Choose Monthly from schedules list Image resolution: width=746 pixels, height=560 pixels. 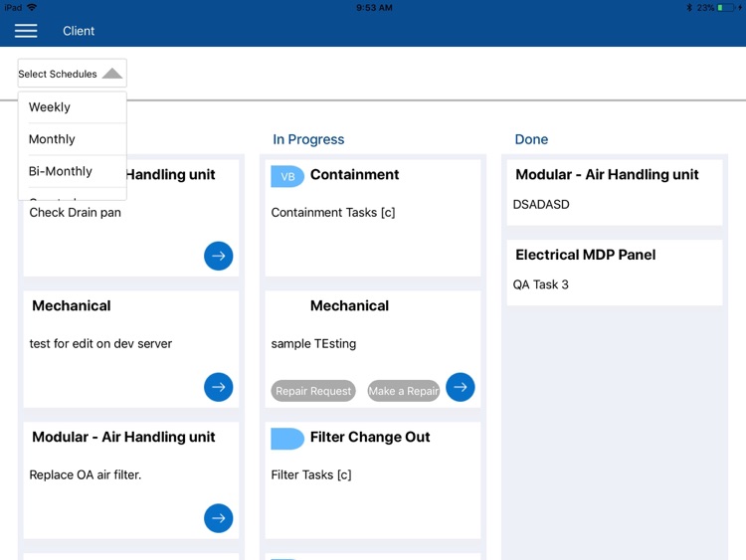(x=73, y=139)
